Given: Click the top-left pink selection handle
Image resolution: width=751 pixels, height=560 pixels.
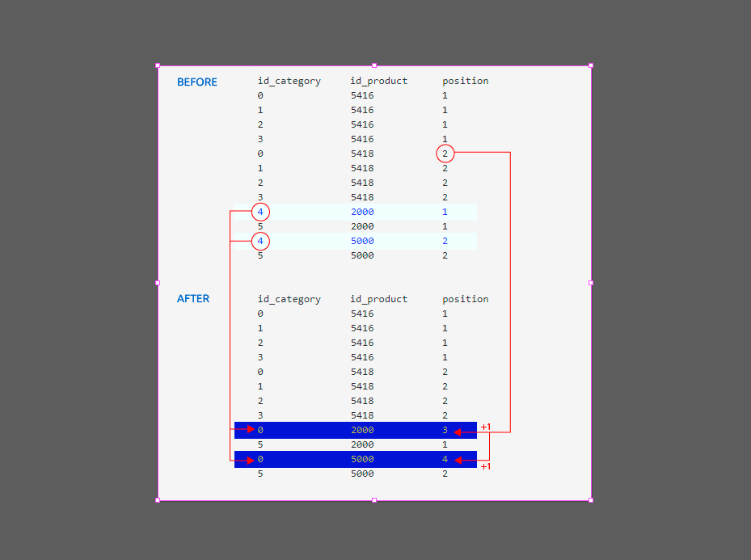Looking at the screenshot, I should click(x=157, y=65).
